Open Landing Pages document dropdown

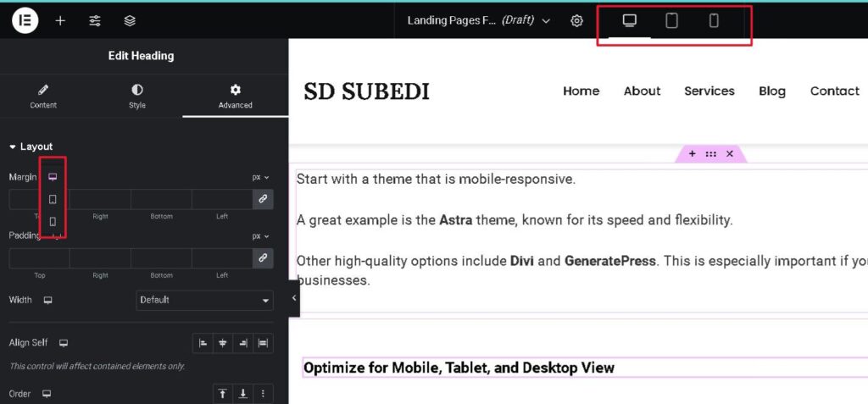click(x=479, y=20)
